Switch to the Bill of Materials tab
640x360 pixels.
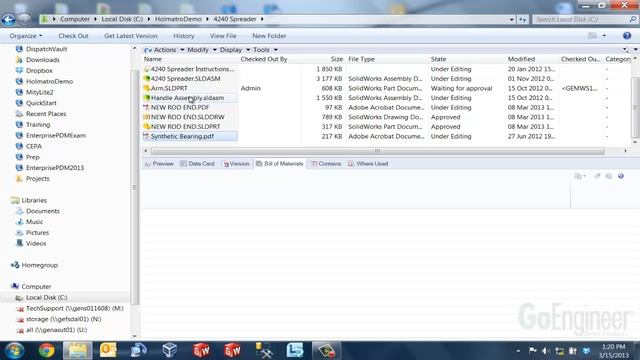tap(280, 164)
